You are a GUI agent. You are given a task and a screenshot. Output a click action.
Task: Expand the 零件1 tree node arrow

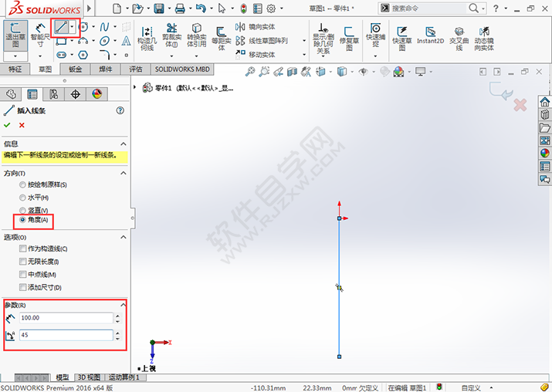click(135, 87)
